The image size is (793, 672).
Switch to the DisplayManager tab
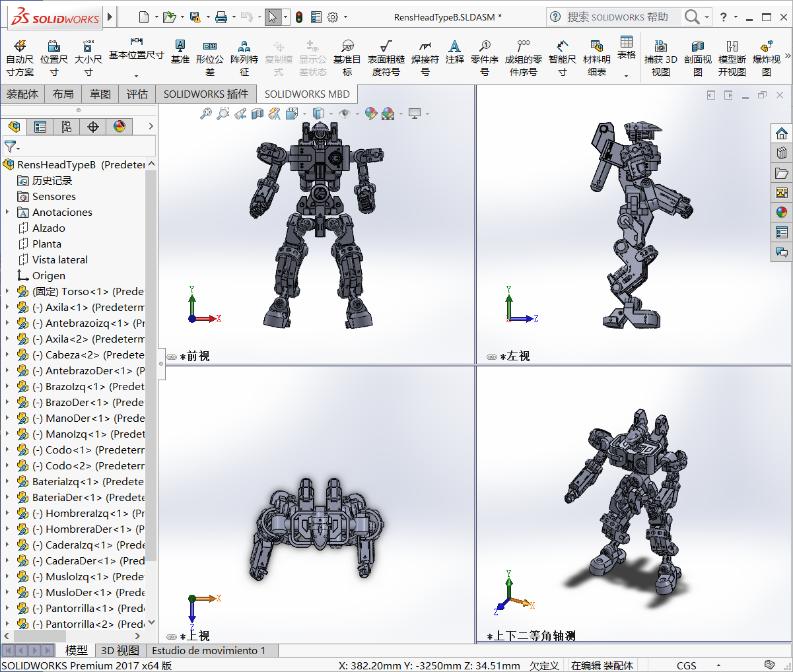(120, 126)
